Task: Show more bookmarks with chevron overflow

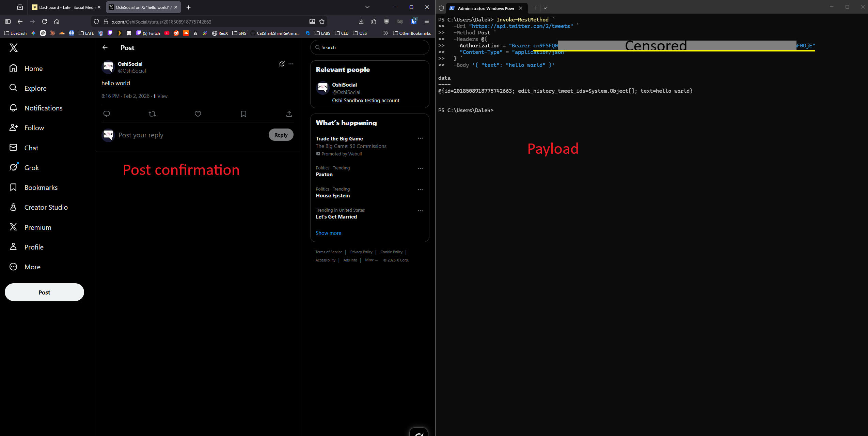Action: click(385, 33)
